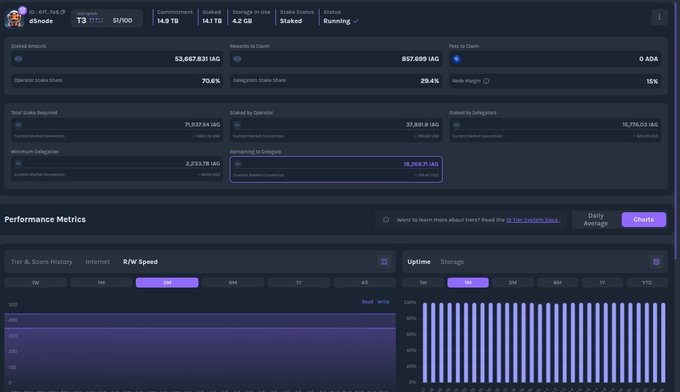Select the highlighted Remaining to Delegate field
This screenshot has height=392, width=680.
336,169
